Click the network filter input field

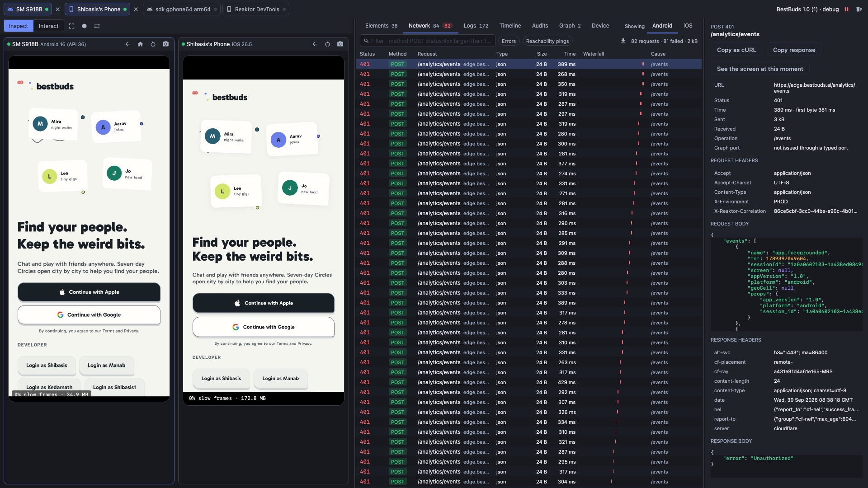pos(428,41)
